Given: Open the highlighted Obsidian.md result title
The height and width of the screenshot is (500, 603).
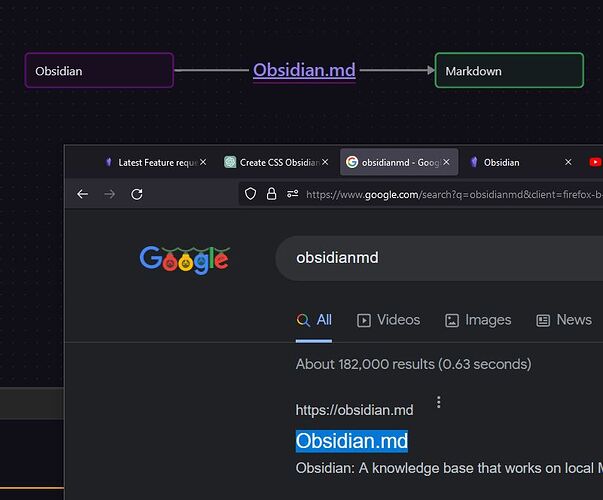Looking at the screenshot, I should pos(351,441).
